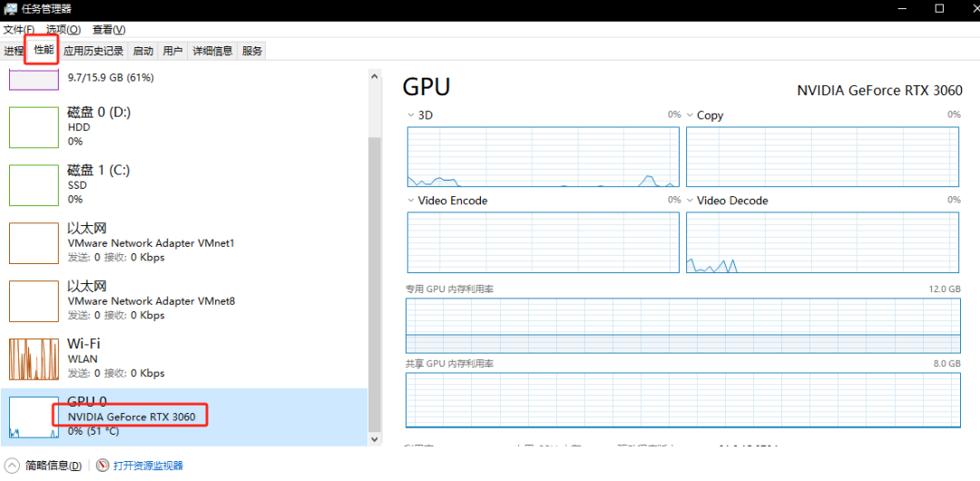Maximize the Task Manager window
980x481 pixels.
tap(939, 9)
